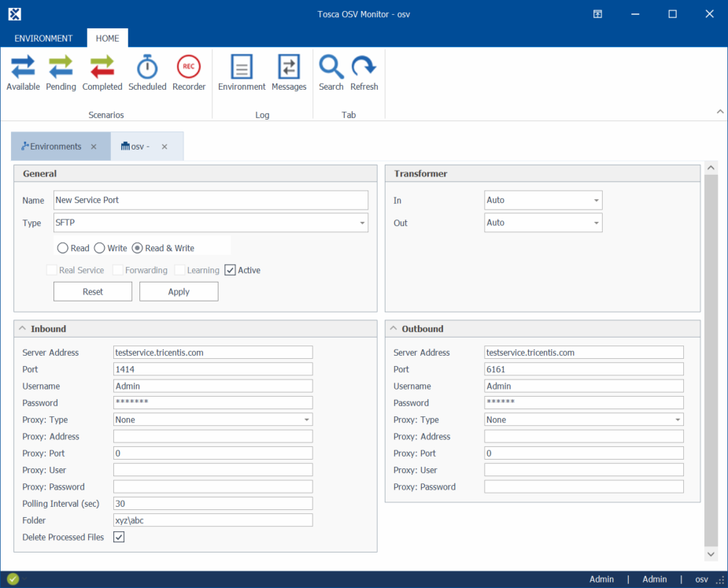Launch the Recorder

coord(189,73)
